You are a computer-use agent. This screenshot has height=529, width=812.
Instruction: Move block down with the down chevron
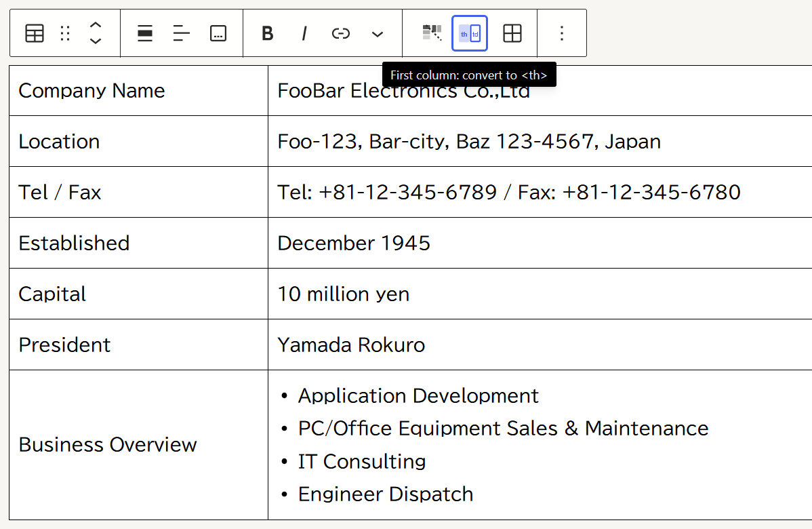pyautogui.click(x=96, y=41)
